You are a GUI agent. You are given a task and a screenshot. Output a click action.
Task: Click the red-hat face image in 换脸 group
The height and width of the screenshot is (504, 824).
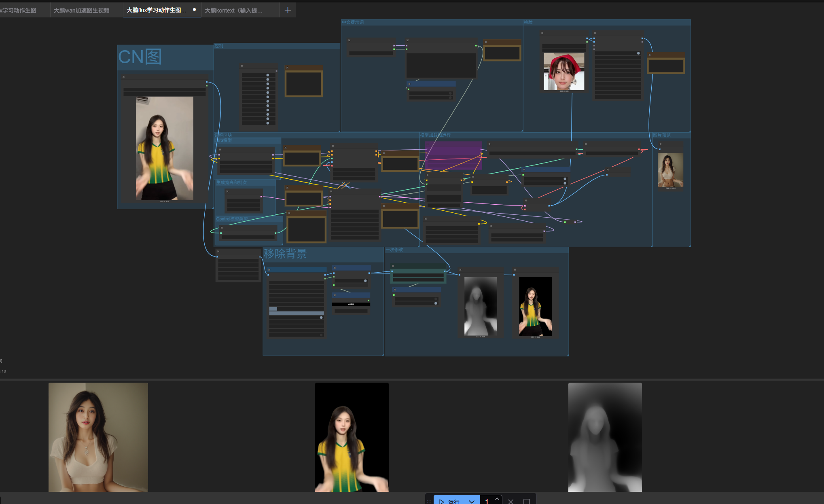[x=564, y=72]
